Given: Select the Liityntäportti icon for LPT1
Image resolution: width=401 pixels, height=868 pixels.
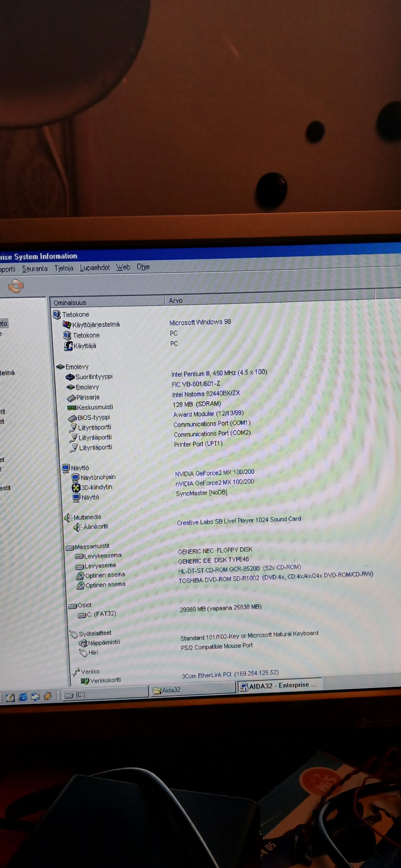Looking at the screenshot, I should [x=74, y=448].
